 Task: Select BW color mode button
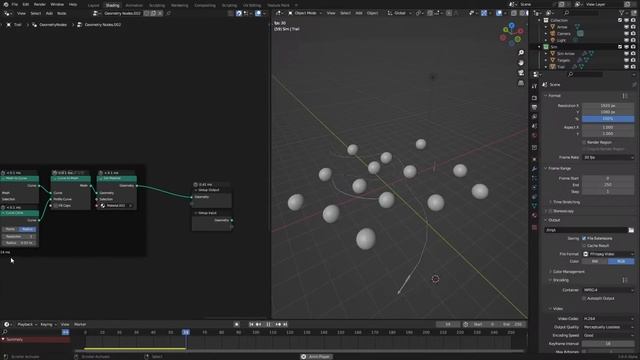click(x=595, y=261)
